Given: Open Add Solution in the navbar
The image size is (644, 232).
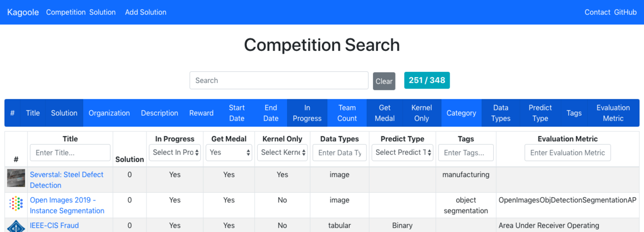Looking at the screenshot, I should 145,12.
